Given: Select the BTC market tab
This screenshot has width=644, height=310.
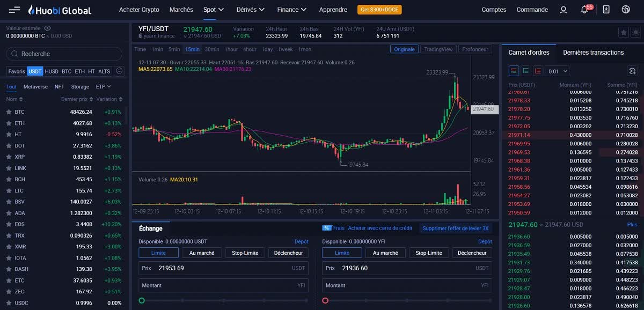Looking at the screenshot, I should click(x=67, y=71).
